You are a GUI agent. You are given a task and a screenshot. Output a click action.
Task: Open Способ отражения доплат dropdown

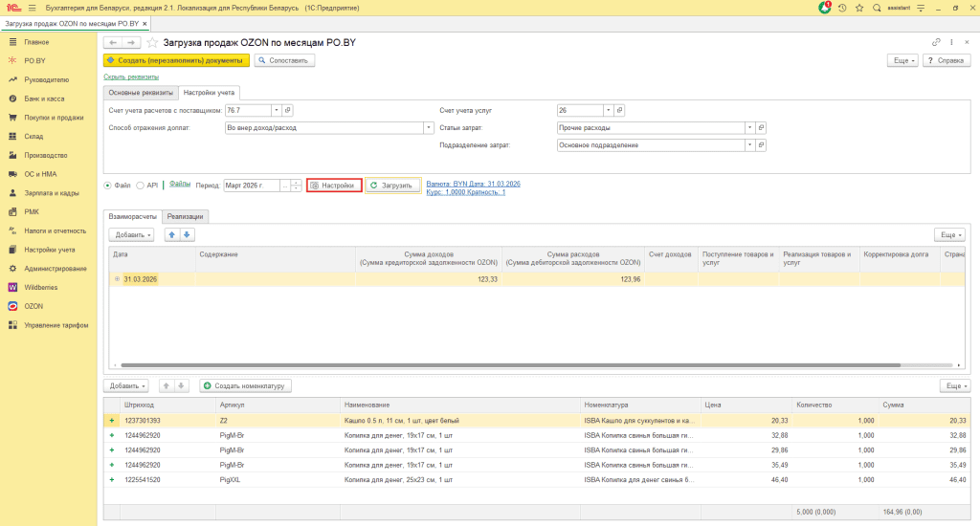click(x=429, y=127)
